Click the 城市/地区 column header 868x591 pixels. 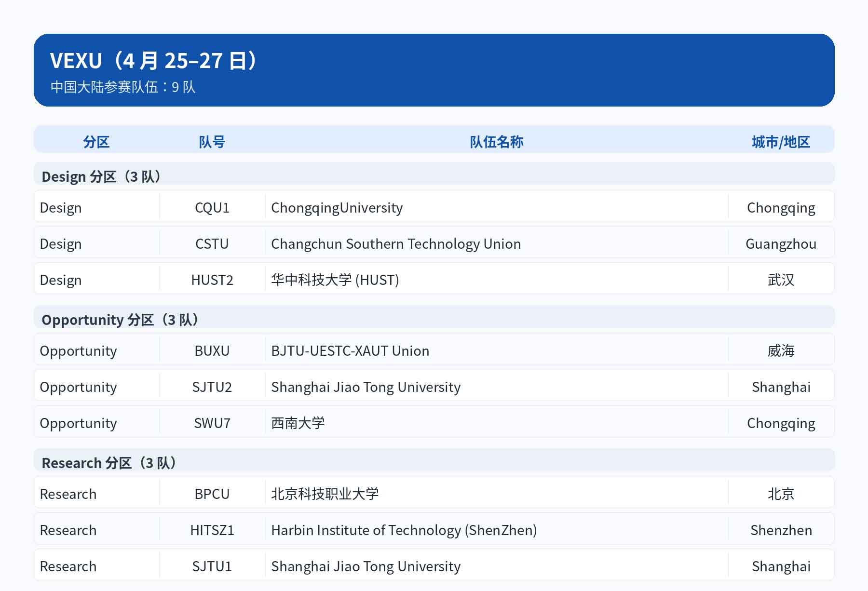point(781,142)
